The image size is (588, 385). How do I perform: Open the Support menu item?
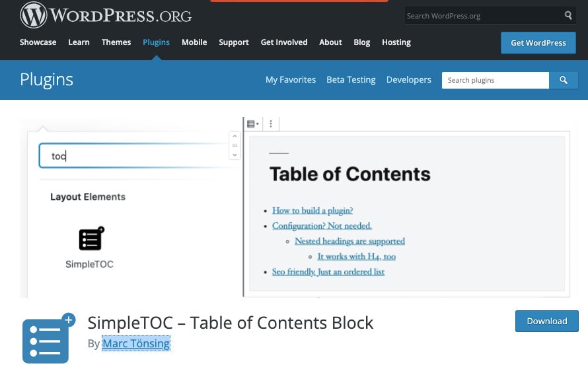(234, 42)
